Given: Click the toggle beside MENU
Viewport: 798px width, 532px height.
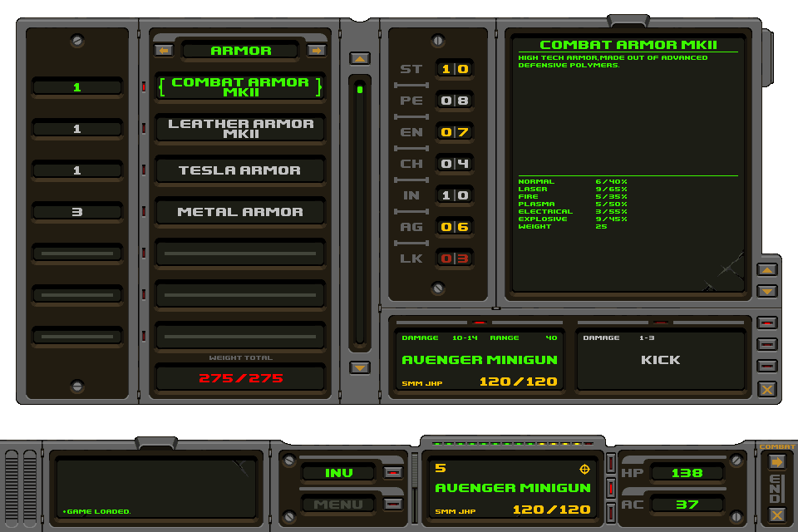Looking at the screenshot, I should (x=392, y=504).
